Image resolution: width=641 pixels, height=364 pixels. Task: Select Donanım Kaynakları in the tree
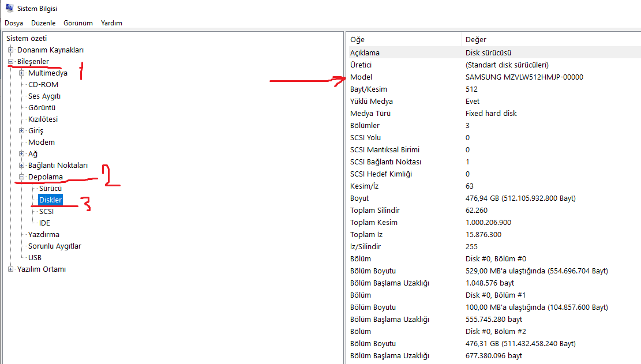(x=50, y=50)
